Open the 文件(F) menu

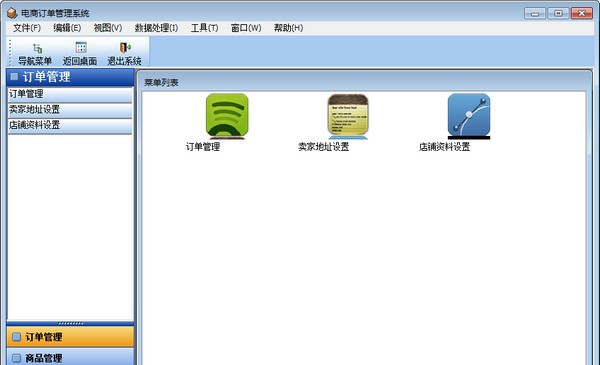tap(27, 28)
